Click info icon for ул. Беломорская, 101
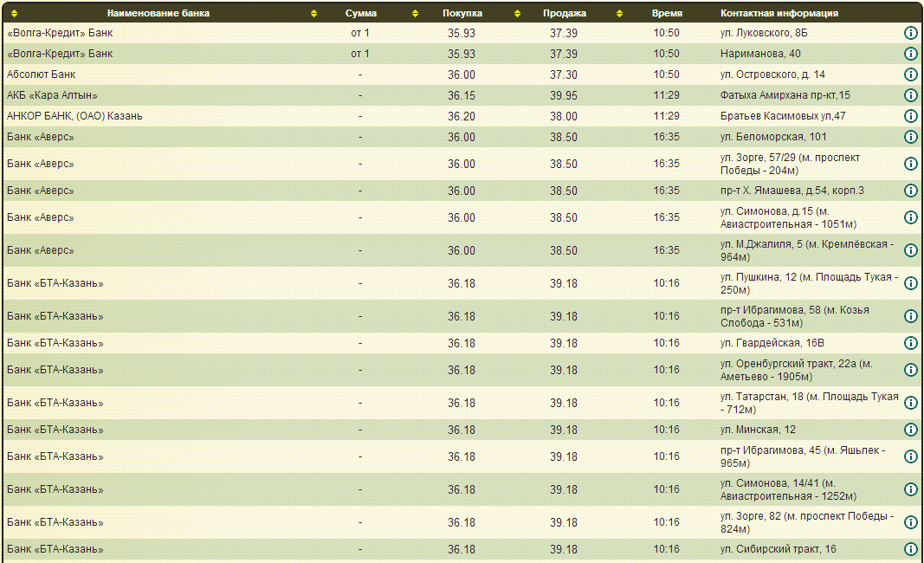924x563 pixels. tap(910, 137)
